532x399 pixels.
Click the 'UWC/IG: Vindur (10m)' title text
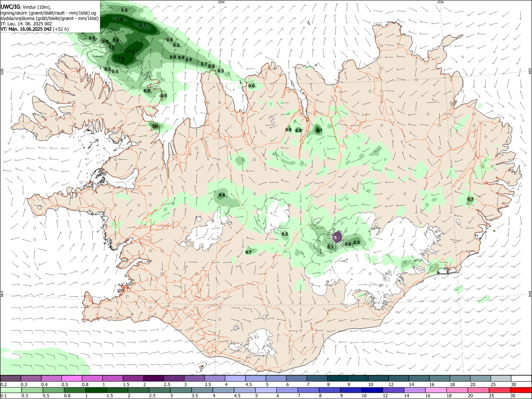coord(26,7)
